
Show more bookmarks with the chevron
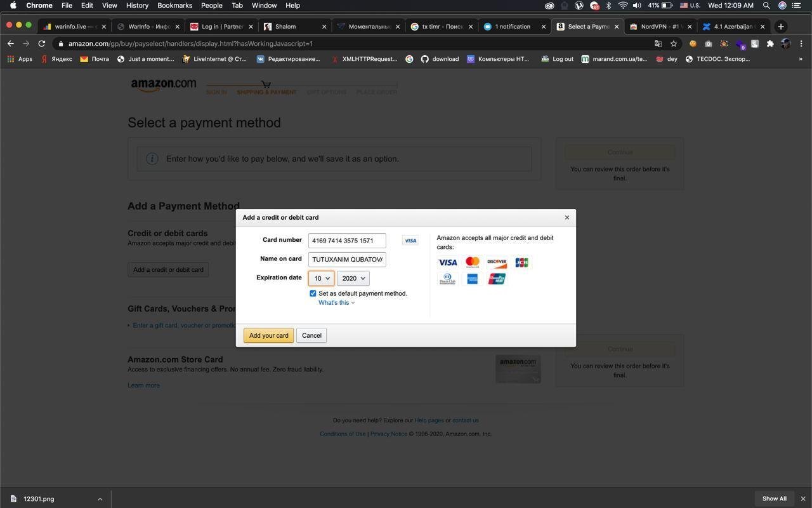click(x=801, y=59)
